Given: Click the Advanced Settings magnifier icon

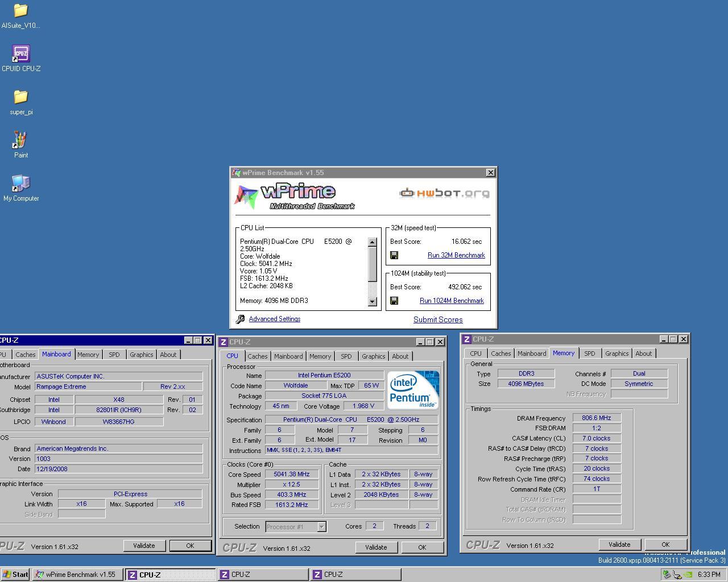Looking at the screenshot, I should click(x=240, y=319).
